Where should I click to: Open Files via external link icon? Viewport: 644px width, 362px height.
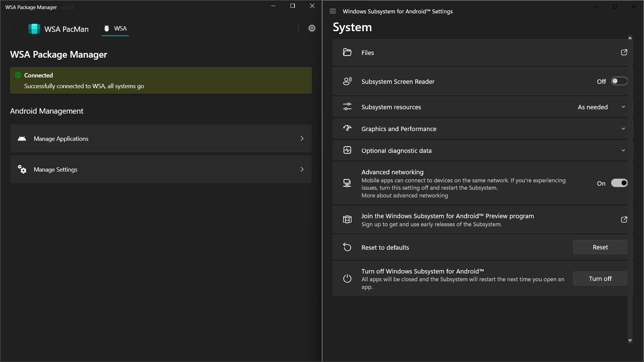pos(624,53)
